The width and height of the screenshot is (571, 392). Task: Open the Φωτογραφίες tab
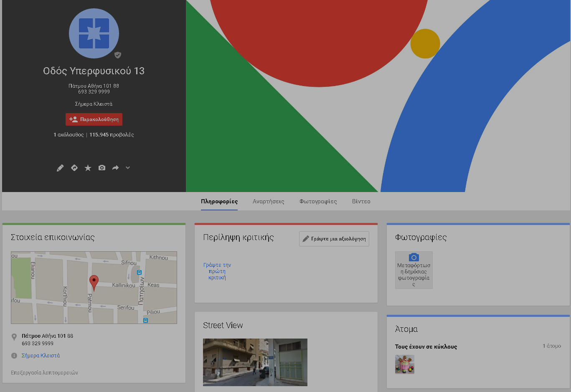[x=318, y=202]
